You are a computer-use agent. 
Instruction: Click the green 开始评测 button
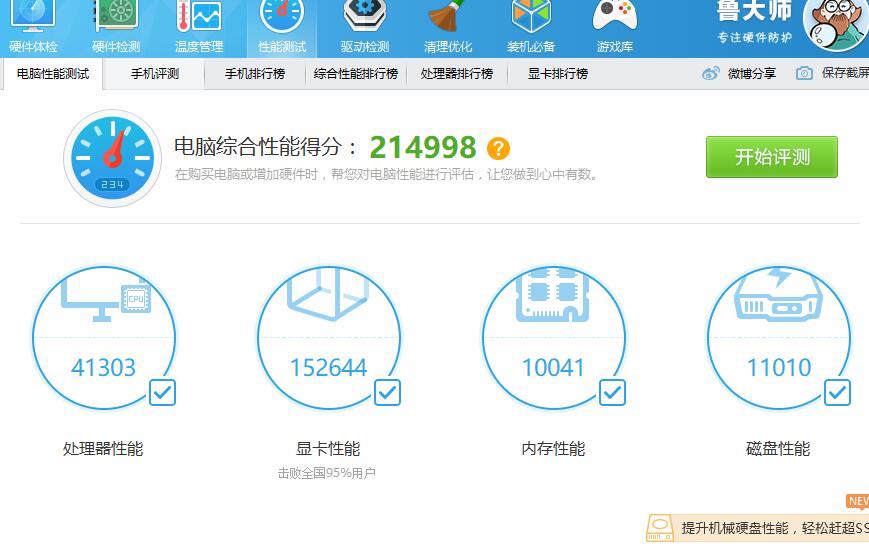click(x=771, y=157)
